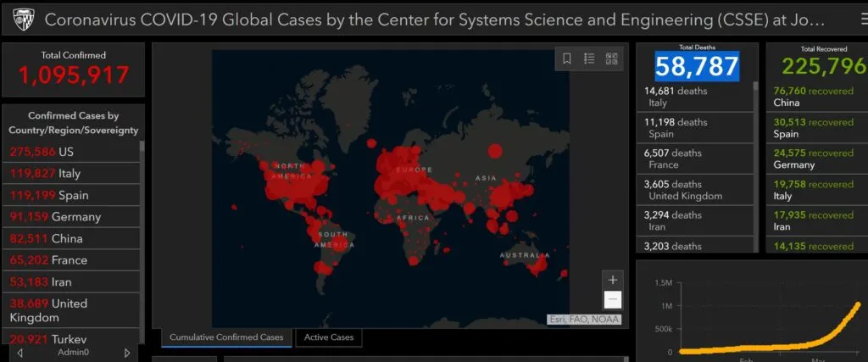Screen dimensions: 868x362
Task: Click Total Deaths figure 58,787
Action: click(x=697, y=66)
